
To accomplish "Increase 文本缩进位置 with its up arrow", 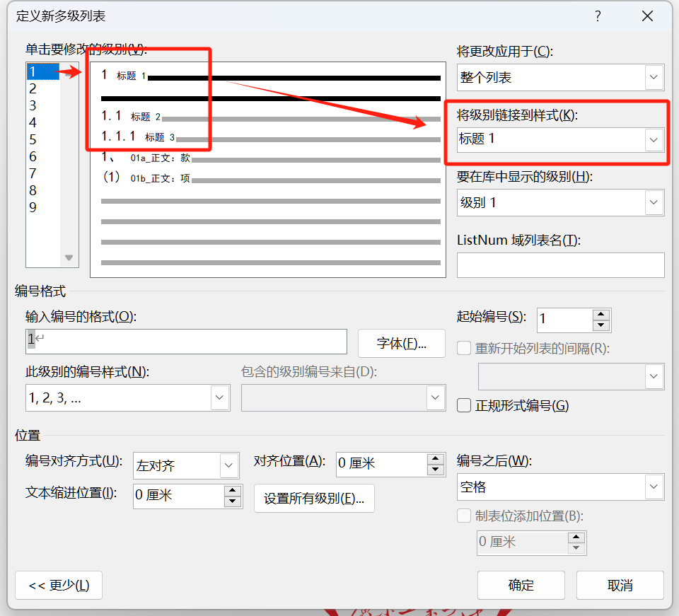I will tap(233, 490).
